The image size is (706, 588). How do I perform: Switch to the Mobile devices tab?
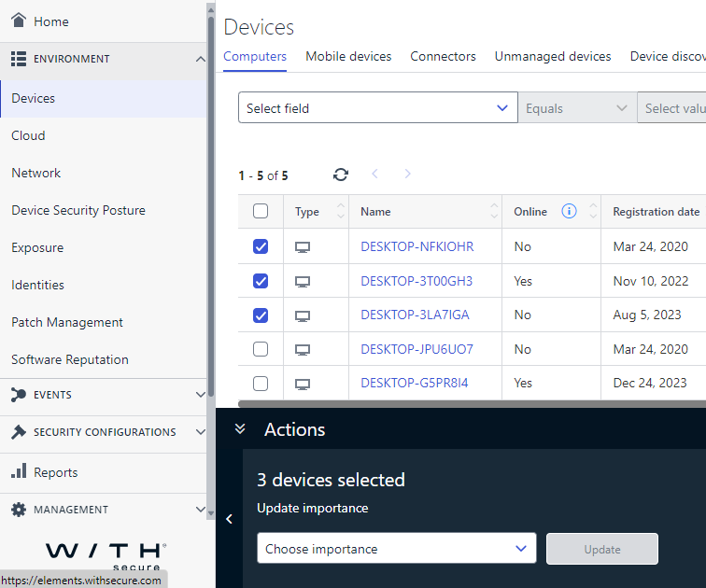click(348, 56)
